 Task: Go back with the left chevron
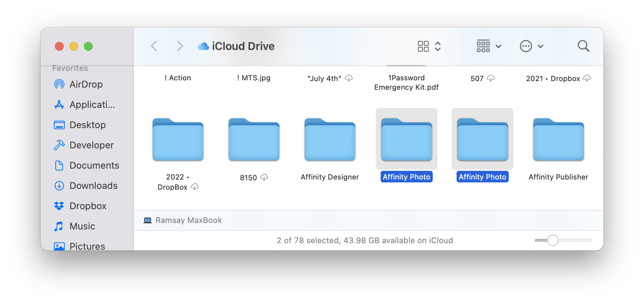point(154,46)
